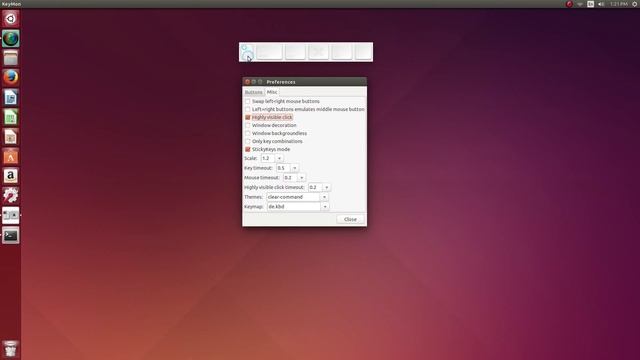Image resolution: width=640 pixels, height=360 pixels.
Task: Open the Keymap dropdown arrow
Action: pos(325,207)
